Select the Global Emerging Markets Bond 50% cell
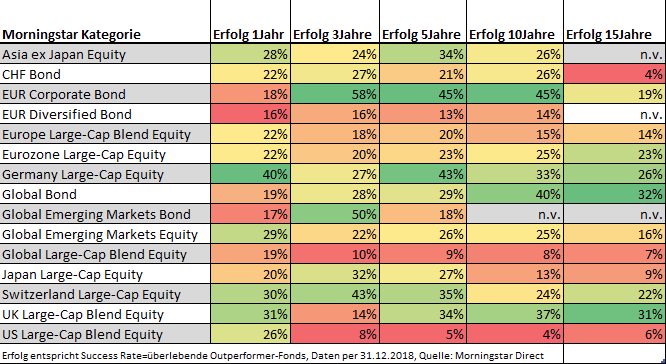The height and width of the screenshot is (364, 666). tap(335, 214)
